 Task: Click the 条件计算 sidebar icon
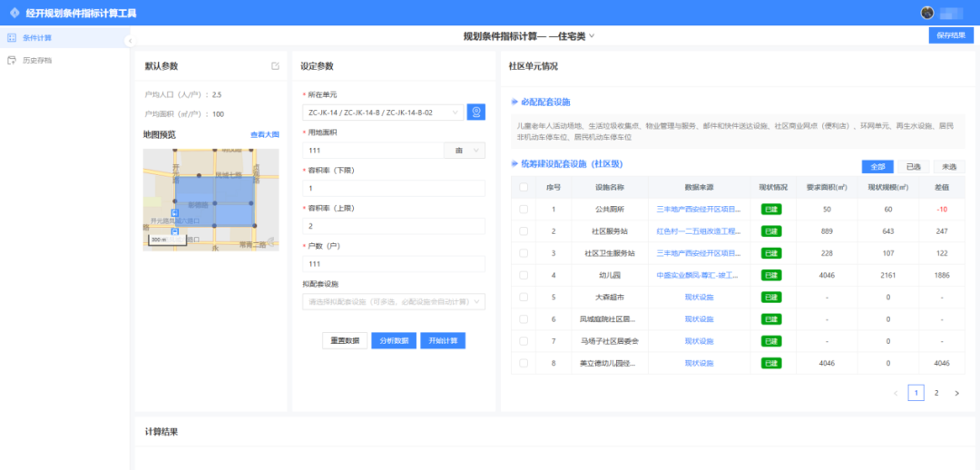12,38
